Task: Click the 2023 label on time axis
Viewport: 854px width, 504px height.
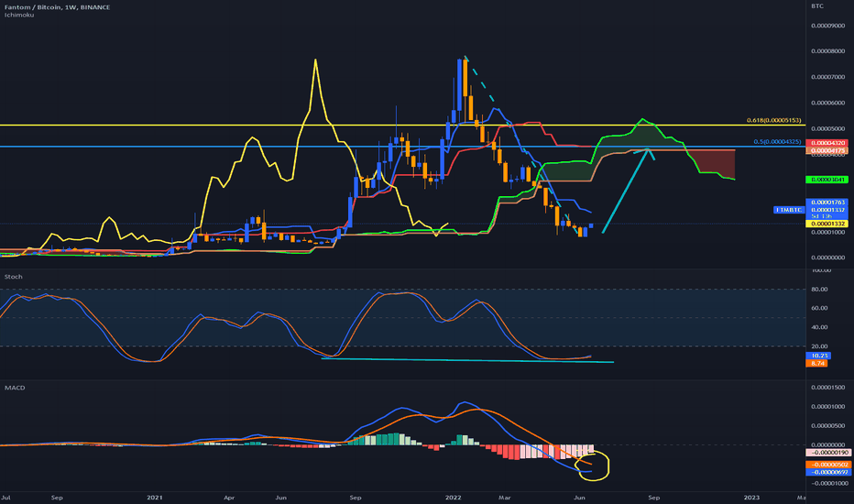Action: coord(751,498)
